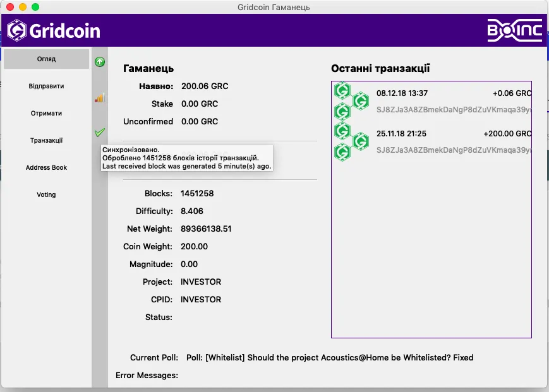Click the Net Weight value 89366138.51
Screen dimensions: 549x392
[206, 229]
